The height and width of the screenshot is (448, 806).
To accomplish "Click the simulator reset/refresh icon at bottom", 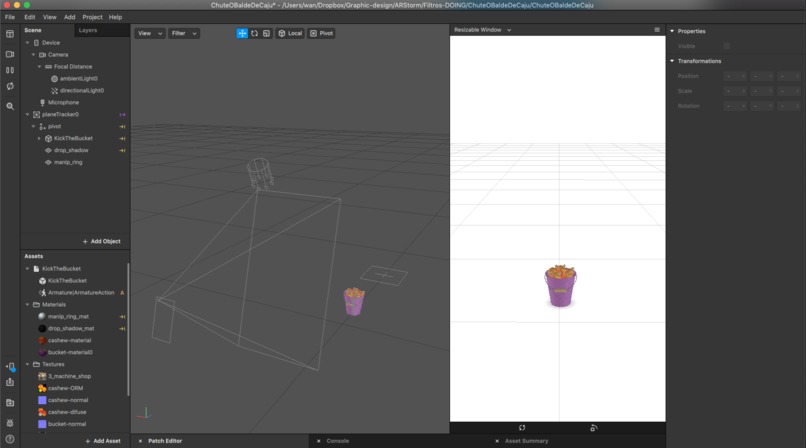I will 522,427.
